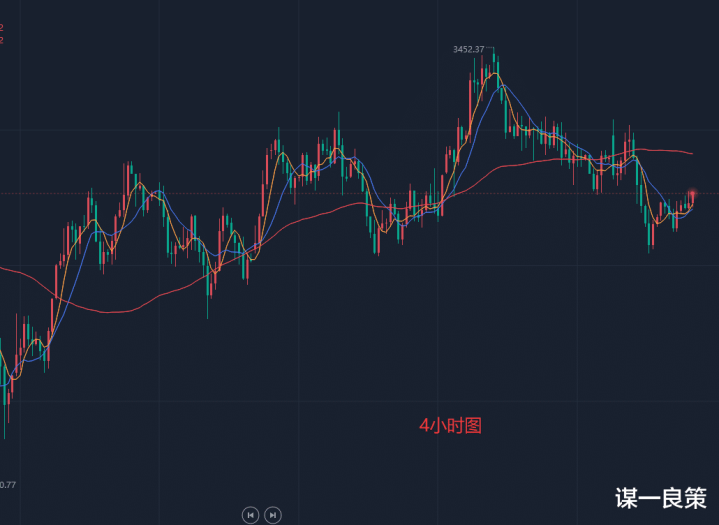Click the number 3 in the 3452.37 label
Image resolution: width=719 pixels, height=525 pixels.
tap(455, 49)
